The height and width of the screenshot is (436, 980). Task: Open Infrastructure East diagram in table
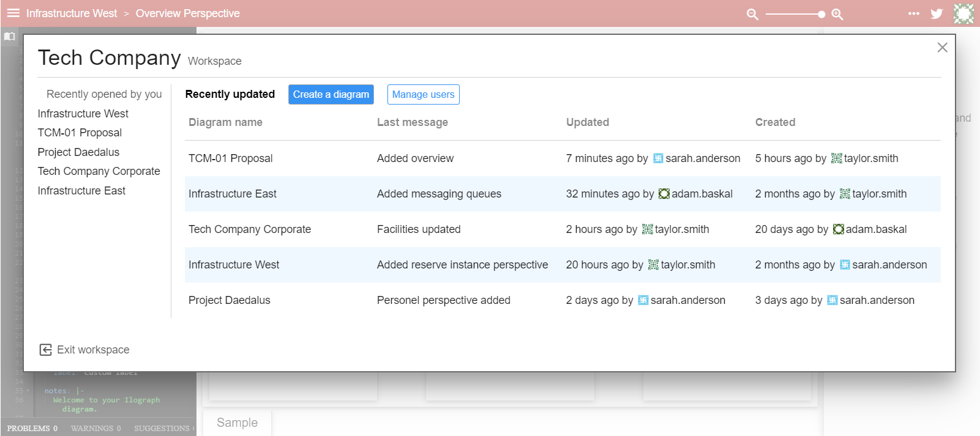(233, 194)
